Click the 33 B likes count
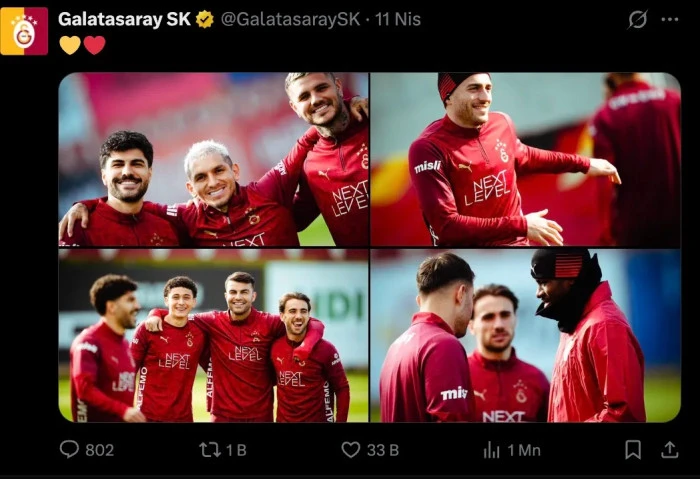The height and width of the screenshot is (479, 700). pos(383,450)
